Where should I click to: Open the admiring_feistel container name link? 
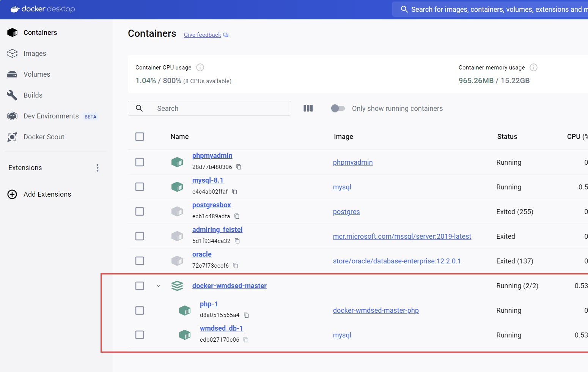[217, 230]
